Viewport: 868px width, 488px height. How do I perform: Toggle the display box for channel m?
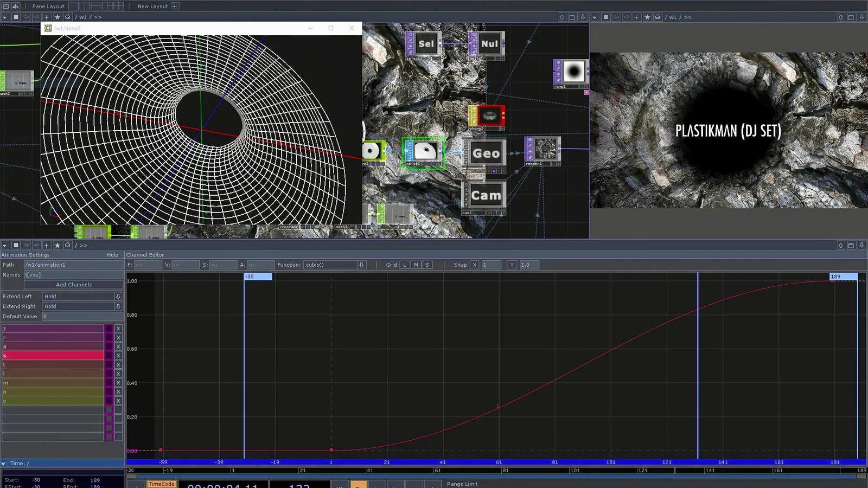[109, 383]
